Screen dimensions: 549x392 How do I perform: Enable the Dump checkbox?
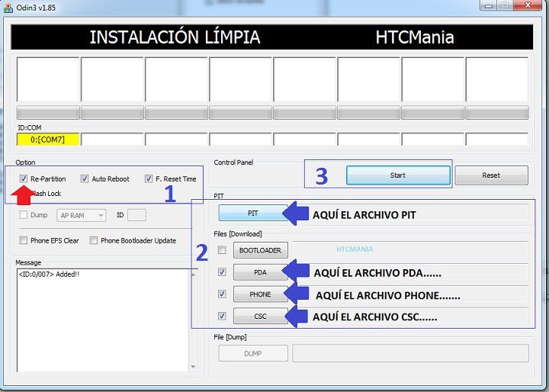pos(24,215)
